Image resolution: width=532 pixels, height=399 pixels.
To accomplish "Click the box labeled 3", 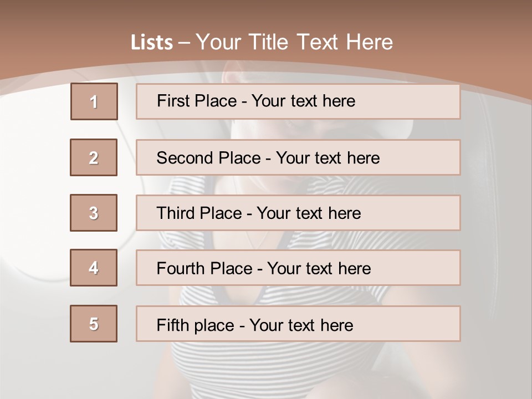I will click(x=94, y=213).
